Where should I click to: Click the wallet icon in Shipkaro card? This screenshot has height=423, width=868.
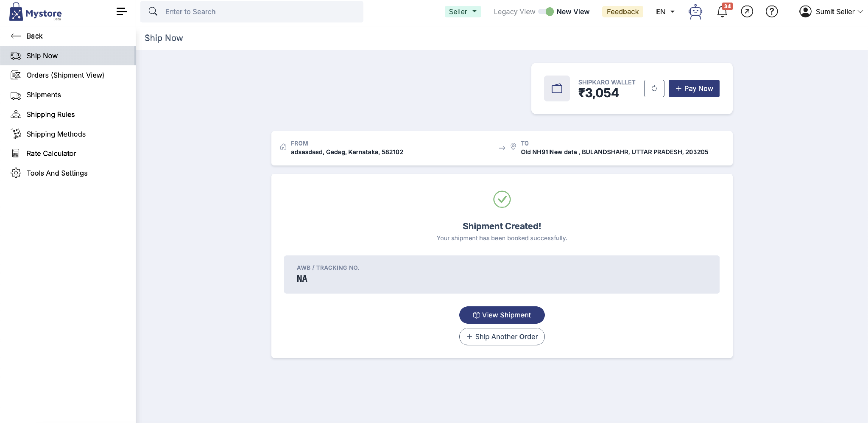tap(557, 88)
